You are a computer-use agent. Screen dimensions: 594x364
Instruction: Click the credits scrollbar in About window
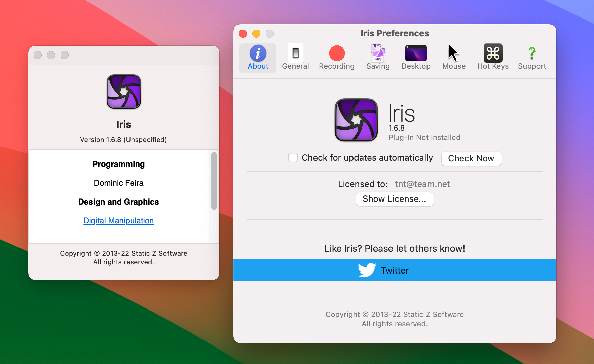point(214,181)
